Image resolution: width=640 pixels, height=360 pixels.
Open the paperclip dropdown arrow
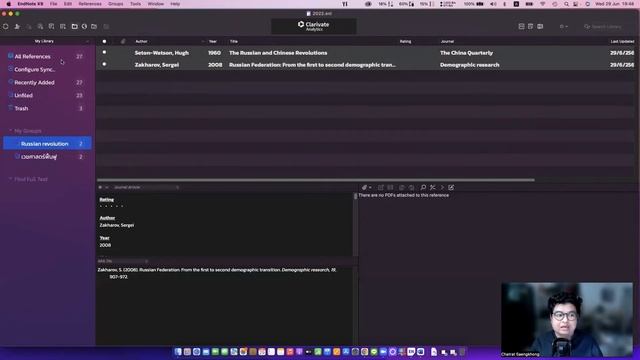(x=370, y=187)
